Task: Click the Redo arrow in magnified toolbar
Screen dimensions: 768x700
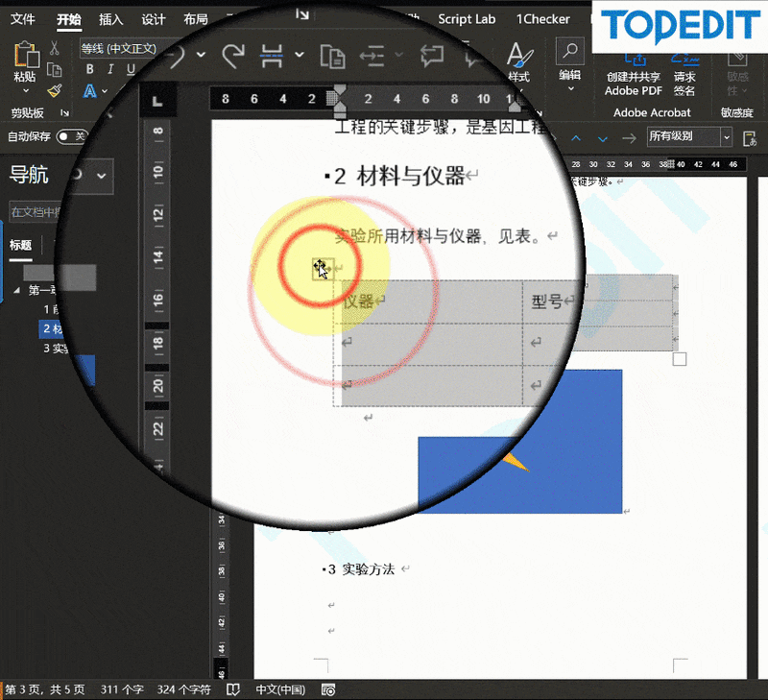Action: (x=232, y=55)
